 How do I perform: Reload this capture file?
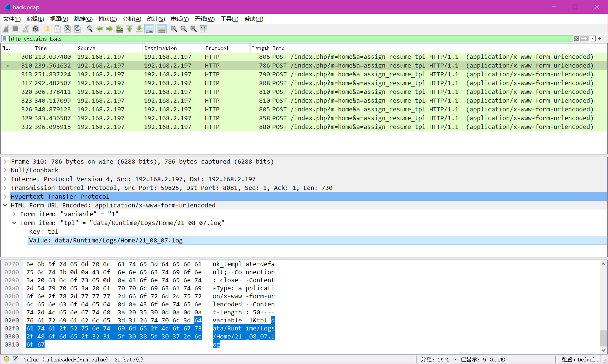point(77,29)
